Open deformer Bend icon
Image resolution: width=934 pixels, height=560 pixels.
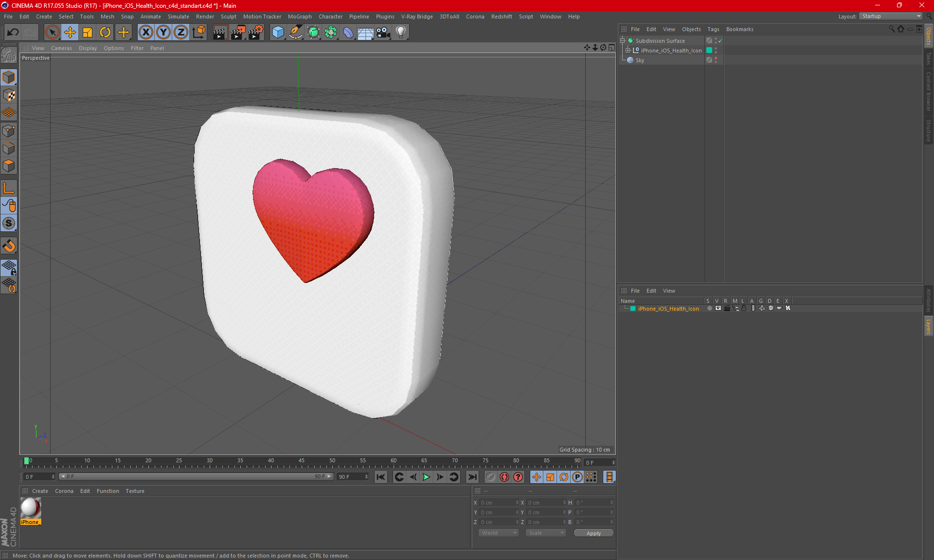(x=348, y=33)
